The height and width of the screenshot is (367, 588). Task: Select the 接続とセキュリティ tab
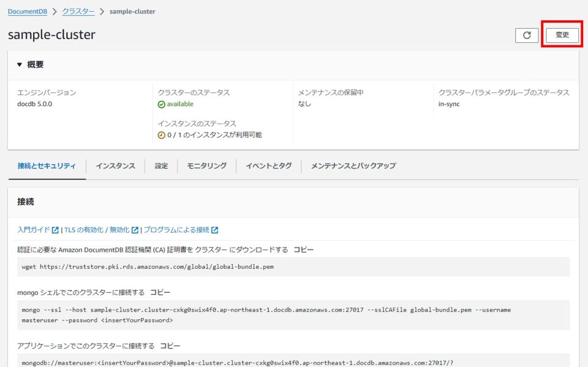pos(47,166)
